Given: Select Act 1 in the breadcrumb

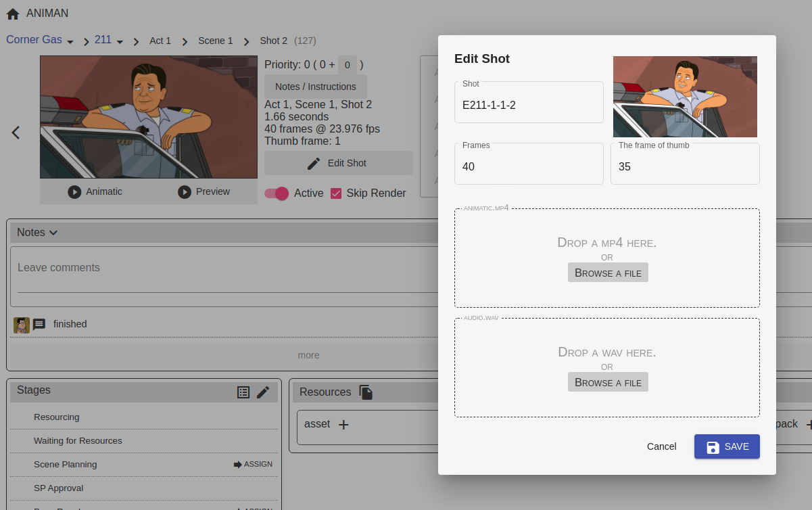Looking at the screenshot, I should click(160, 41).
